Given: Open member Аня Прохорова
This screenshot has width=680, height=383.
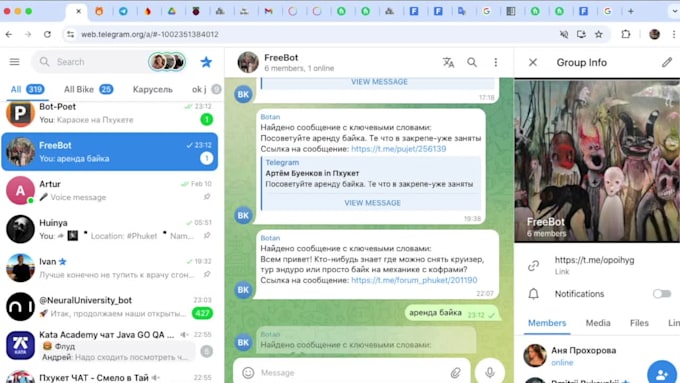Looking at the screenshot, I should 597,356.
